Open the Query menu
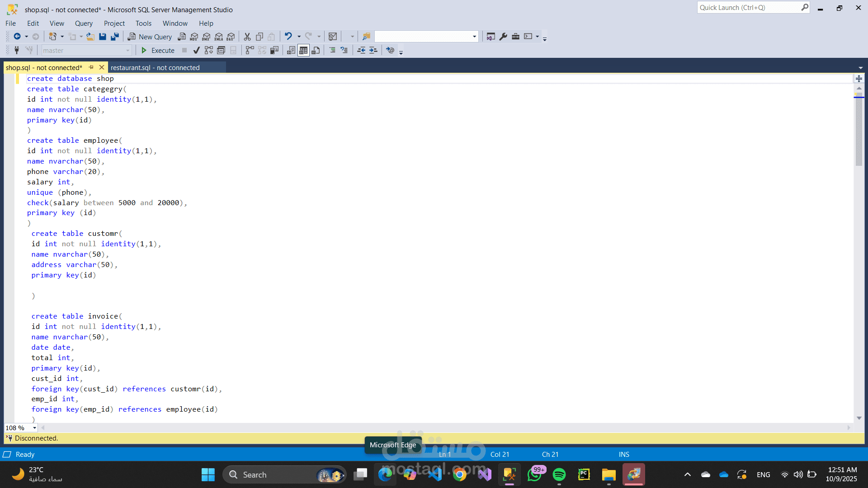The height and width of the screenshot is (488, 868). point(84,23)
